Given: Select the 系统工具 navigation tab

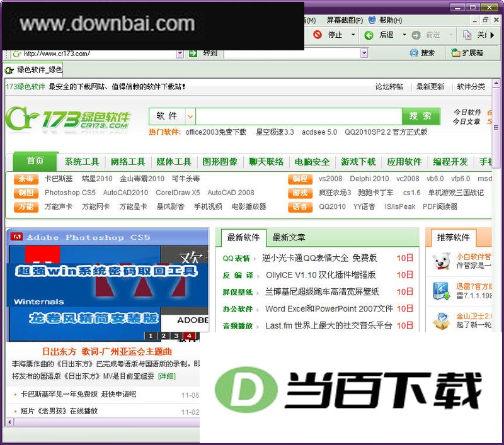Looking at the screenshot, I should click(x=82, y=162).
